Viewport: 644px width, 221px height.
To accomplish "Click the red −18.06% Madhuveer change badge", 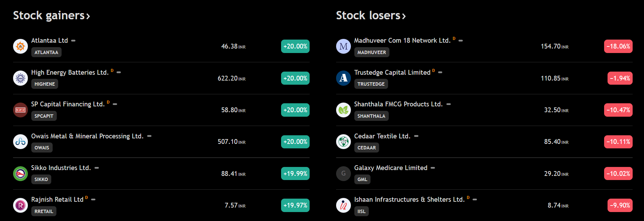I will tap(618, 46).
